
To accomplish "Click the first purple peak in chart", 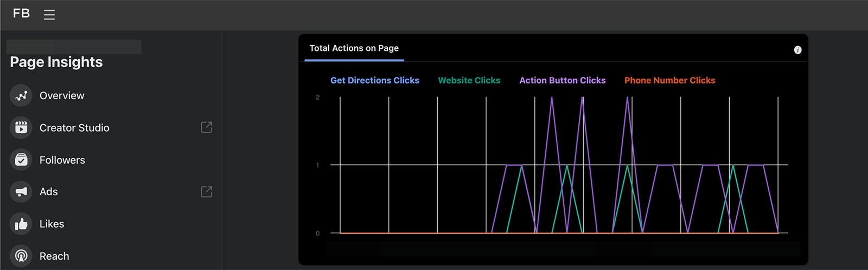I will coord(552,98).
